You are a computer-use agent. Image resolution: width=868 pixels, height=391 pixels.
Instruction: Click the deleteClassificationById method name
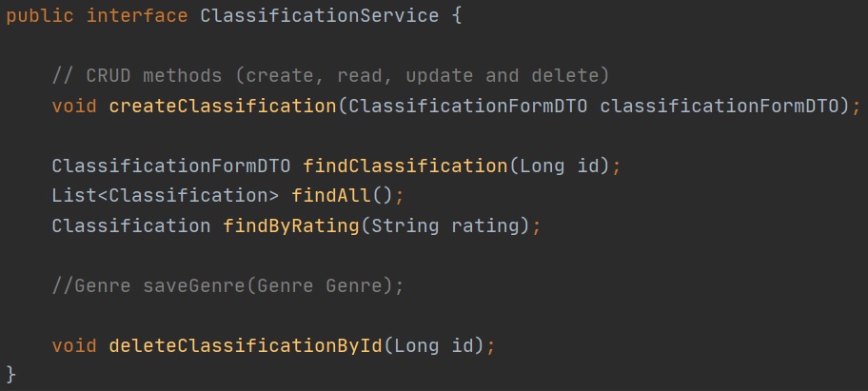[x=247, y=344]
